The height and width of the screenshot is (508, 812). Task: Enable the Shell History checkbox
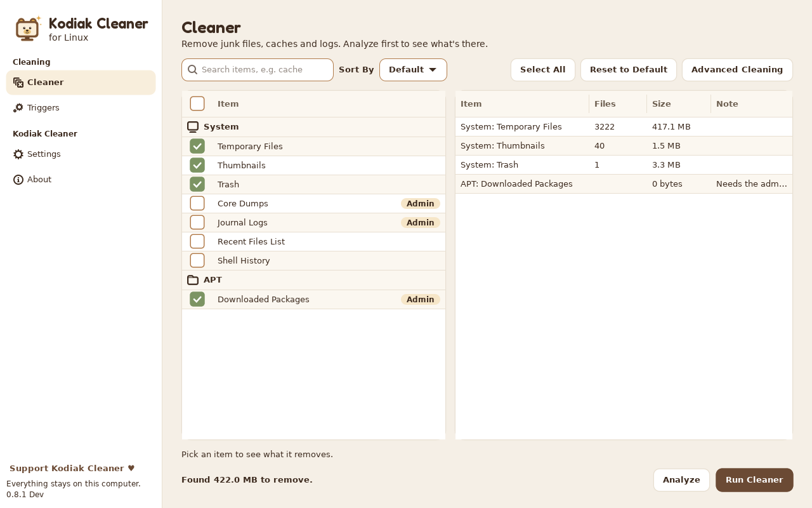point(197,260)
